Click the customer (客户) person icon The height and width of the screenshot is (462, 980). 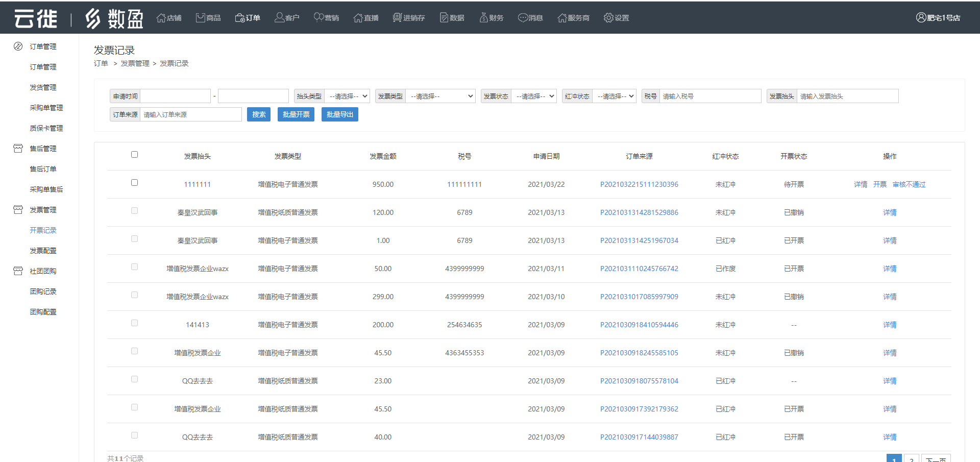click(279, 18)
